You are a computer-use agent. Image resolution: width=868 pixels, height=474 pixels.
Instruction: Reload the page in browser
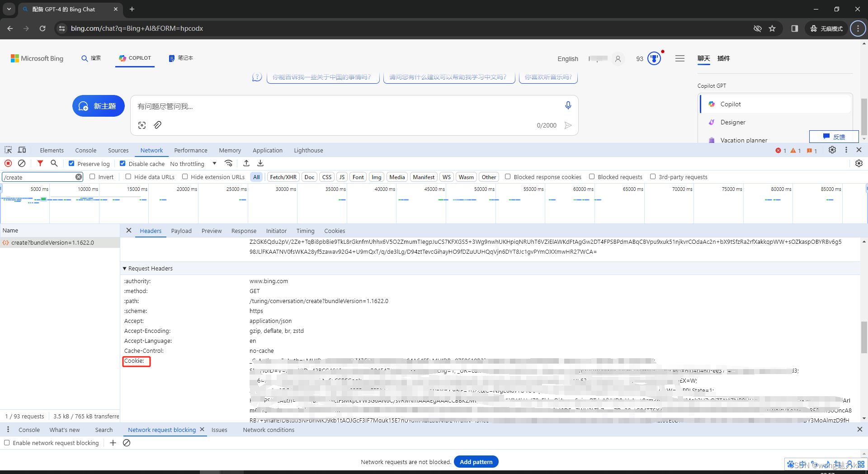[42, 28]
